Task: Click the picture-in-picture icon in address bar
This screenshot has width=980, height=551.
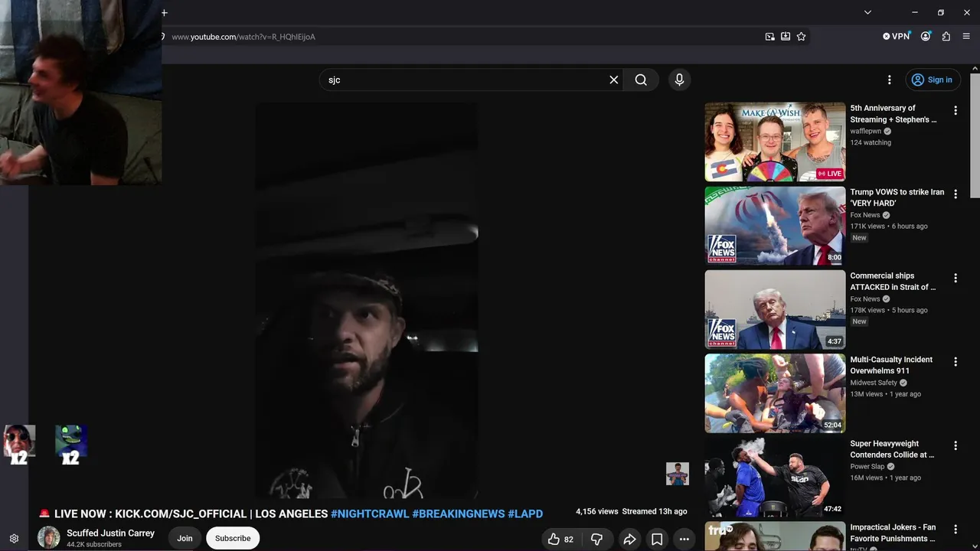Action: coord(769,37)
